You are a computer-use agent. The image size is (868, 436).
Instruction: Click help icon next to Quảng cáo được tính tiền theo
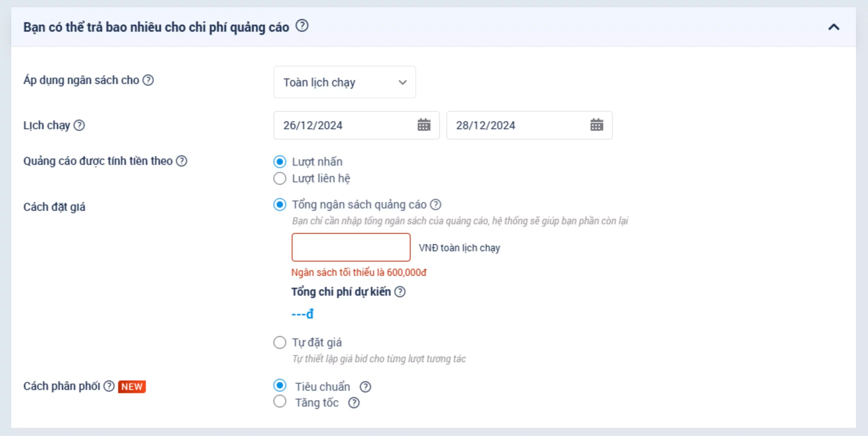coord(182,161)
